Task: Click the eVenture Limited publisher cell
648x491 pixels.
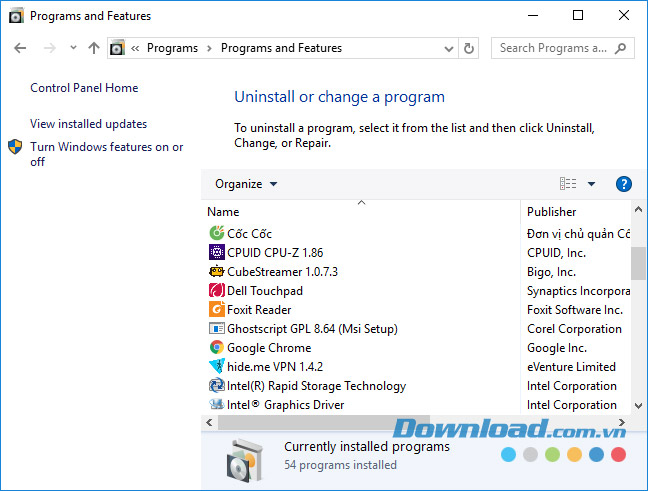Action: (x=572, y=367)
